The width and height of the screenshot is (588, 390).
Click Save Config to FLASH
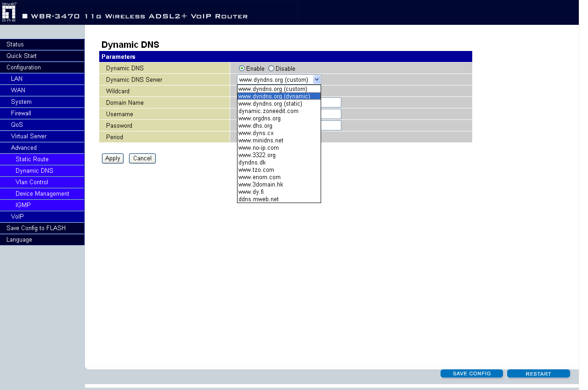point(42,228)
